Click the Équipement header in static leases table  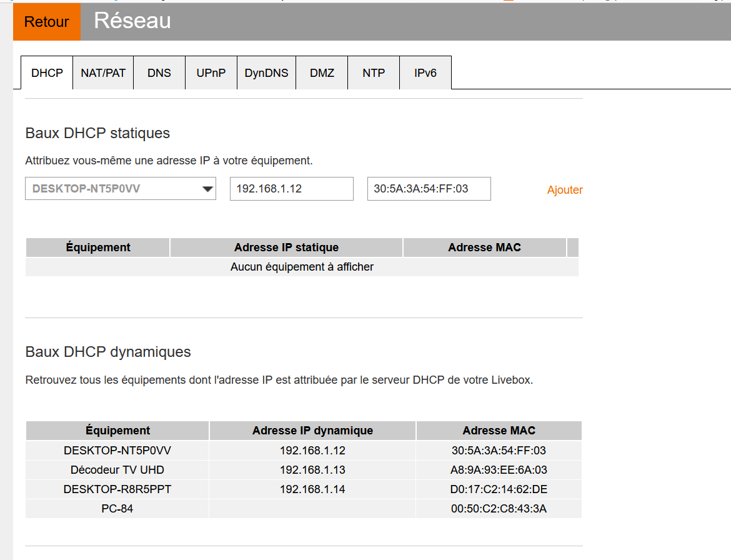[x=98, y=247]
